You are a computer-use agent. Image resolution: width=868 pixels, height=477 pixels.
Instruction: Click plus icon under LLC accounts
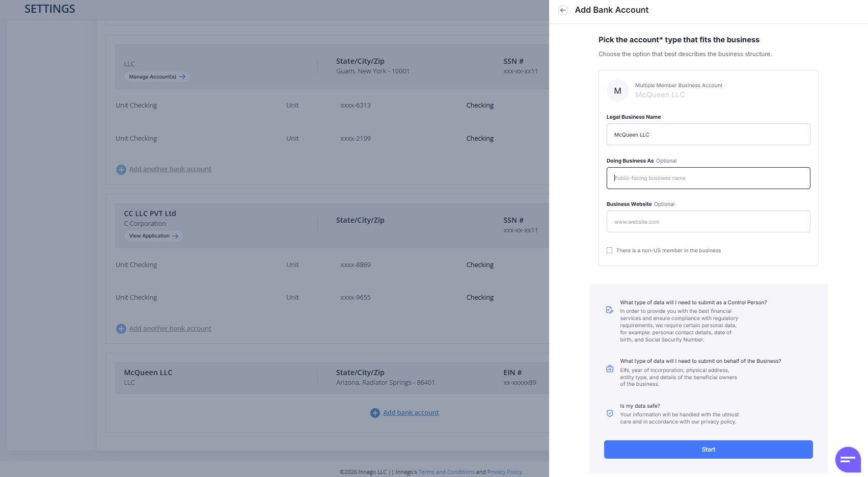(x=121, y=169)
